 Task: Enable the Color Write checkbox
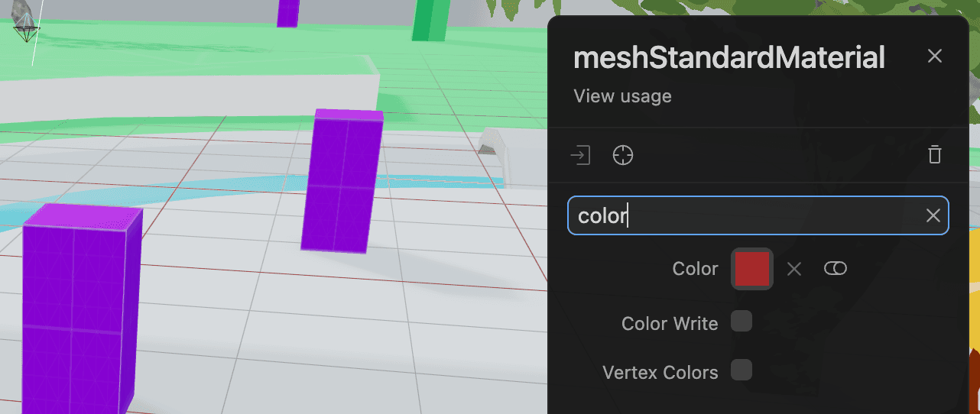[741, 322]
